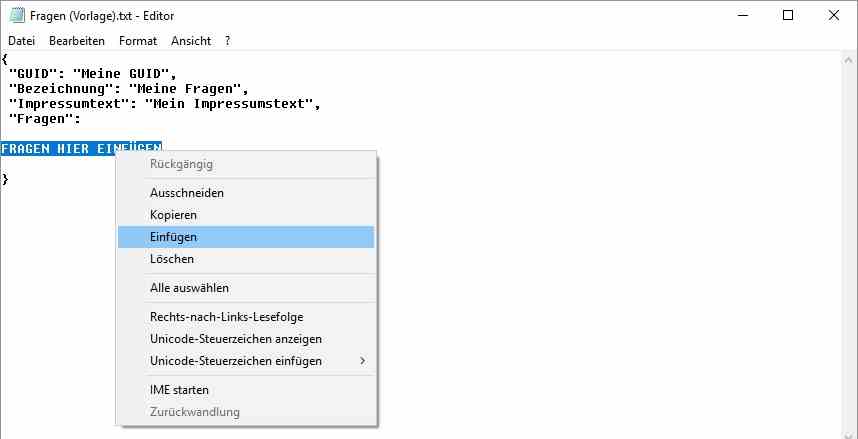Click the scrollbar up arrow
The width and height of the screenshot is (858, 439).
(x=849, y=60)
